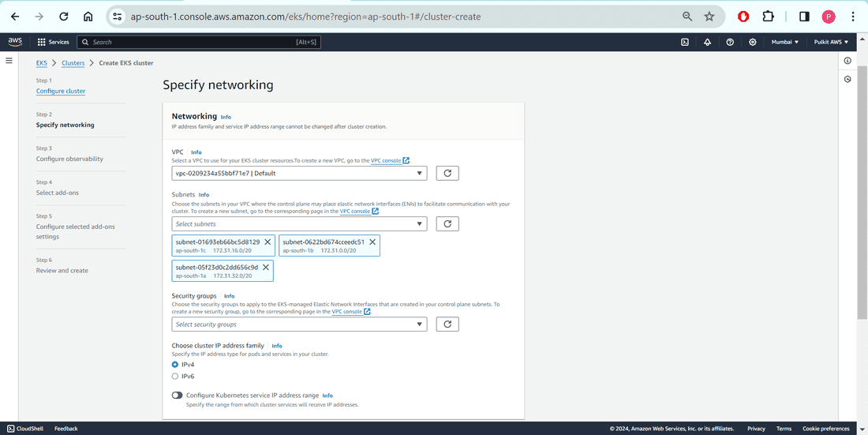Open the notifications bell icon
868x435 pixels.
tap(708, 42)
